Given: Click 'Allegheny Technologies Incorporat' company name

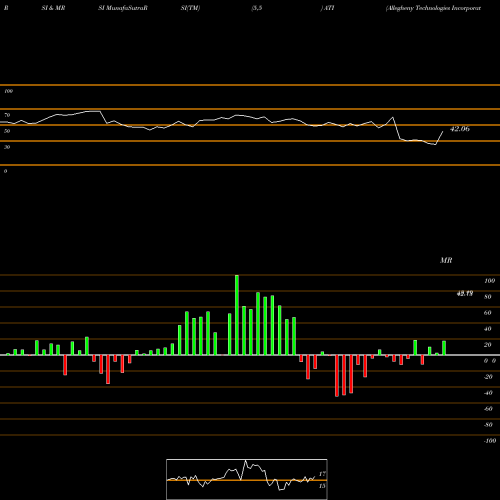Looking at the screenshot, I should click(433, 8).
